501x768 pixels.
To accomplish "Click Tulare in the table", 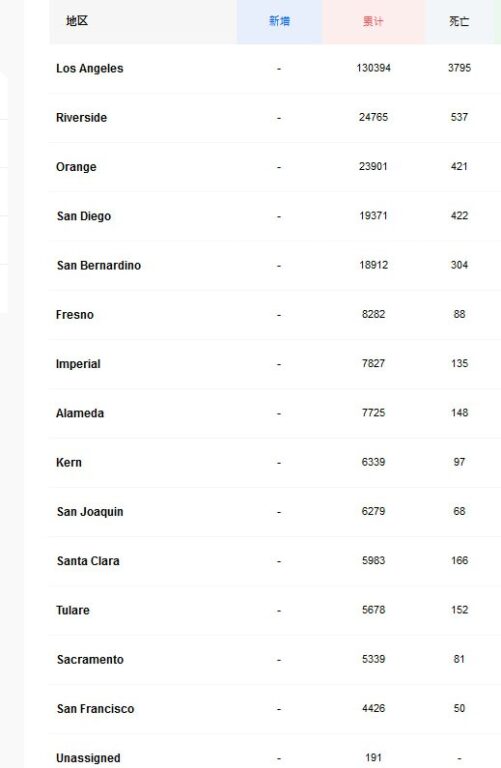I will [x=72, y=610].
